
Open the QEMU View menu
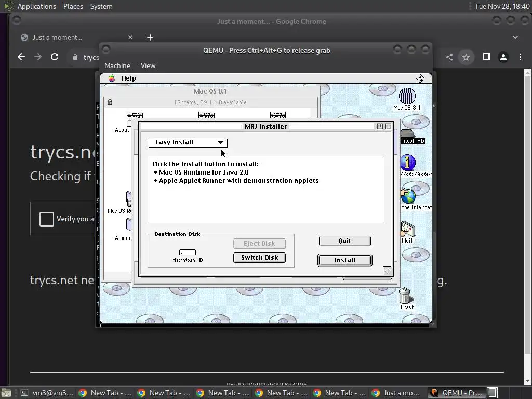[148, 65]
